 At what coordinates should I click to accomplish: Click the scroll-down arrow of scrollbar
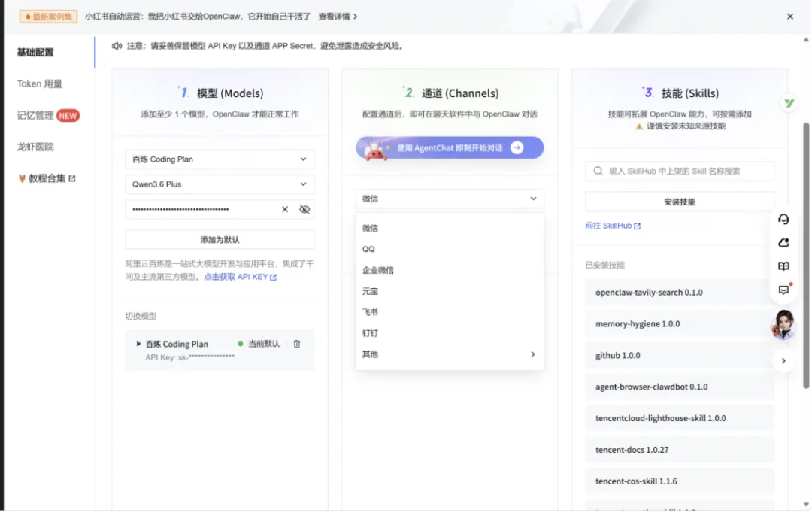click(x=806, y=505)
